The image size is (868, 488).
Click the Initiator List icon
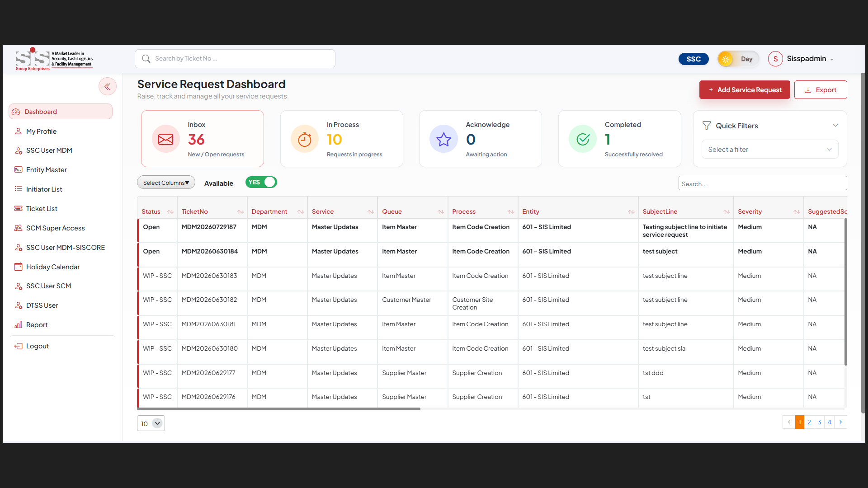coord(18,189)
